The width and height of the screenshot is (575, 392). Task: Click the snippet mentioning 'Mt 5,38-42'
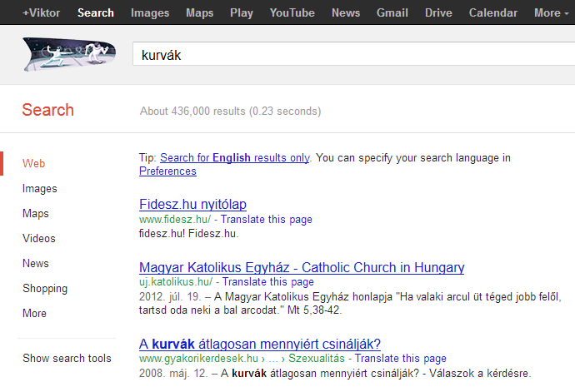click(350, 303)
